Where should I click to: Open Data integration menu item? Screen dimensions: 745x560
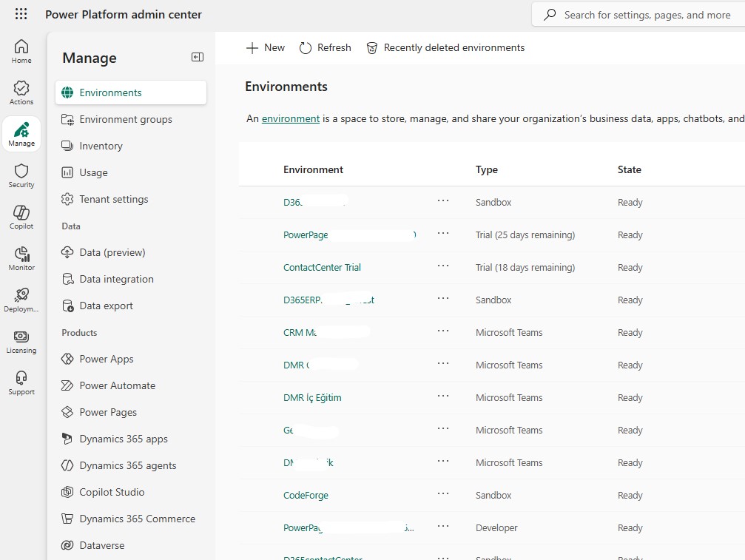131,279
